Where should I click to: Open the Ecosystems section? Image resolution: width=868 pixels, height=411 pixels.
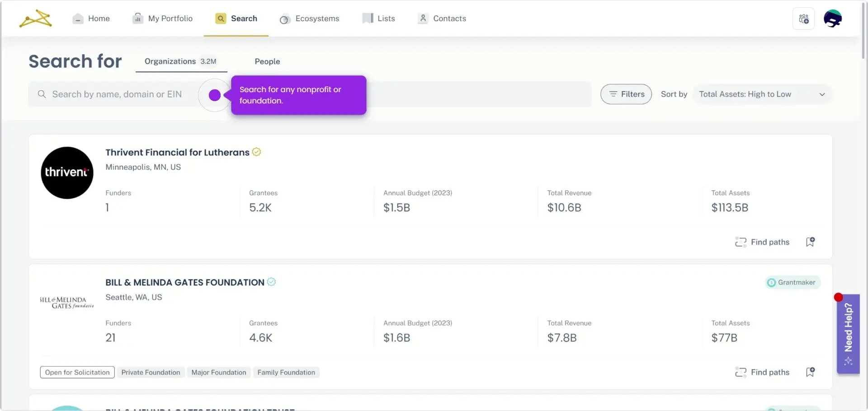pyautogui.click(x=310, y=19)
